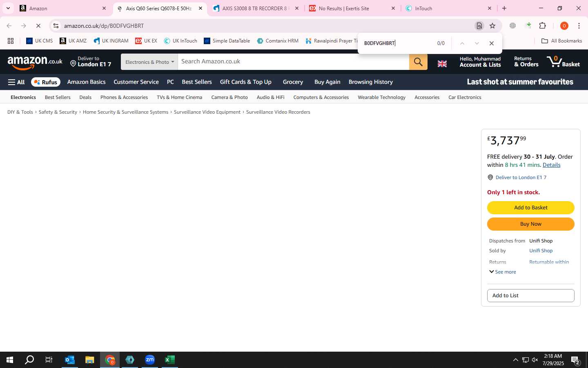Click the site information icon in address bar
Screen dimensions: 588x368
point(56,26)
